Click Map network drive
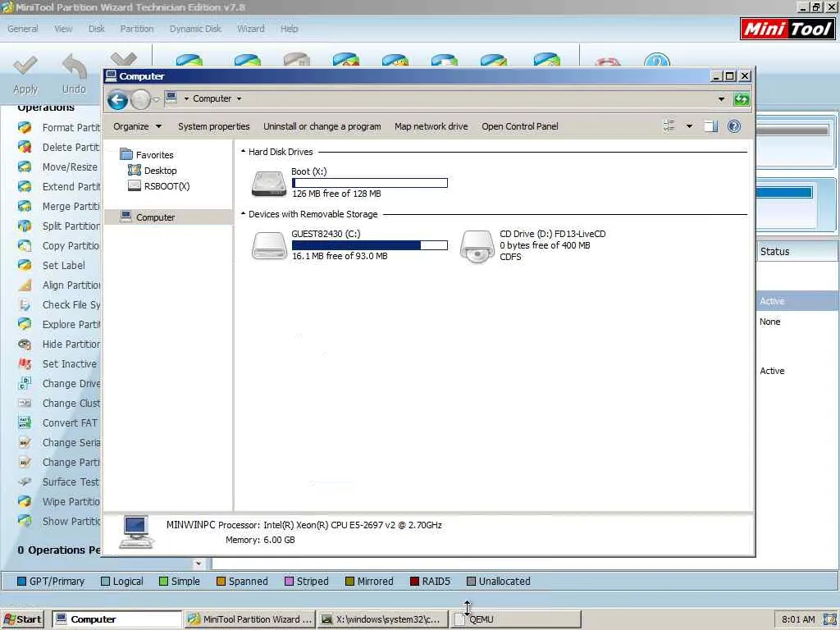Viewport: 840px width, 630px height. pos(431,126)
